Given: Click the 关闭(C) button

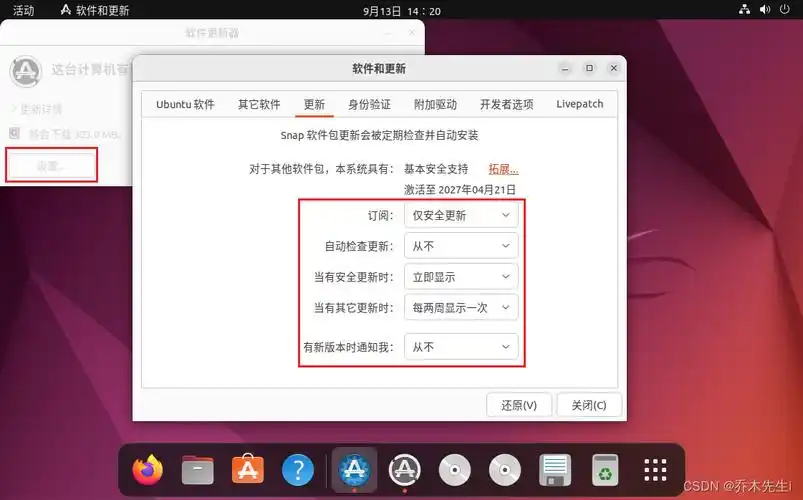Looking at the screenshot, I should click(x=589, y=405).
